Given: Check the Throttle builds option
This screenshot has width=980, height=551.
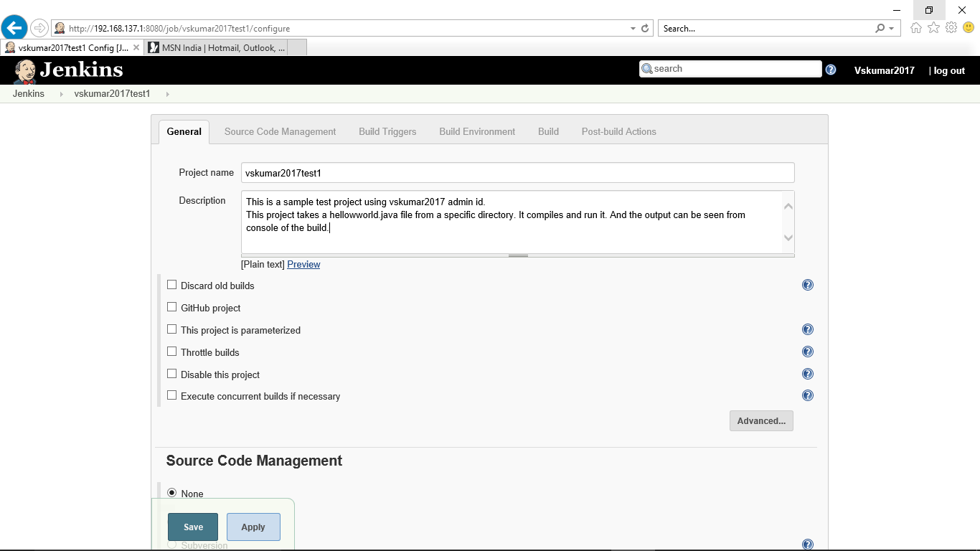Looking at the screenshot, I should tap(171, 351).
